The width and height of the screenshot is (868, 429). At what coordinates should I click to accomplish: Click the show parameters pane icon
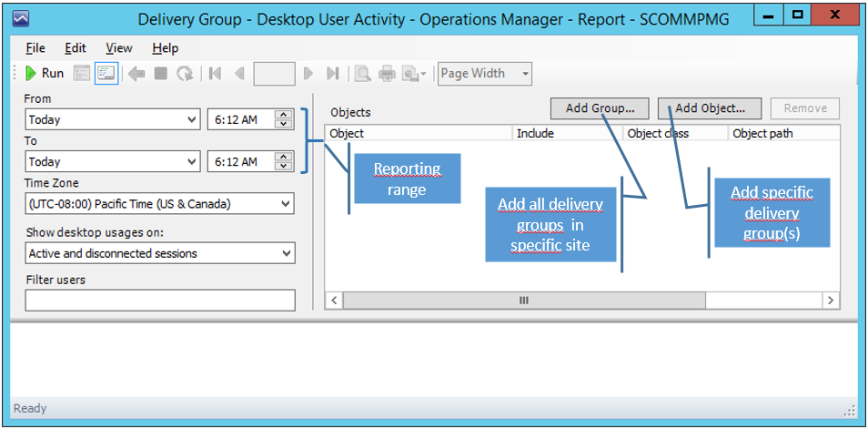click(81, 74)
